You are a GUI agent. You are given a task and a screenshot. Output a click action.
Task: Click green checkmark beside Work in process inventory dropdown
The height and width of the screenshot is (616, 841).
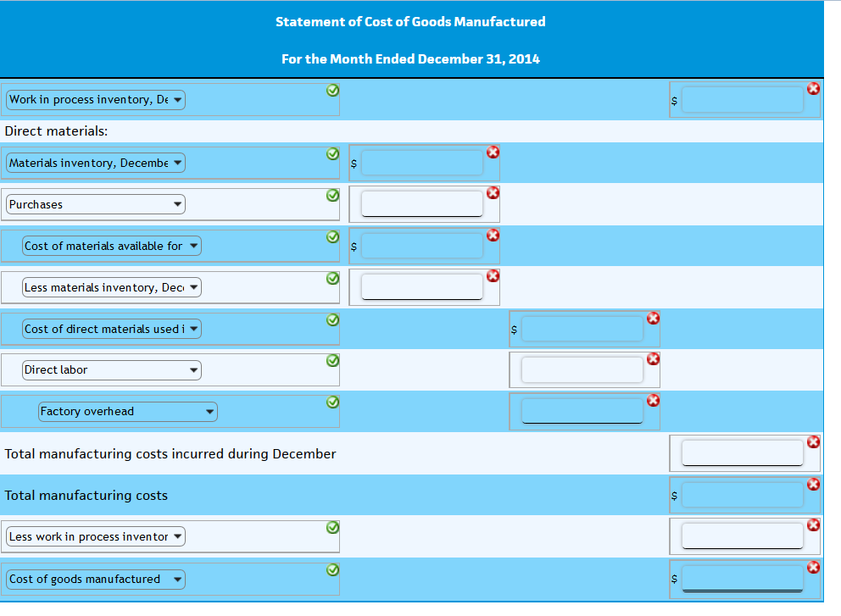coord(332,90)
